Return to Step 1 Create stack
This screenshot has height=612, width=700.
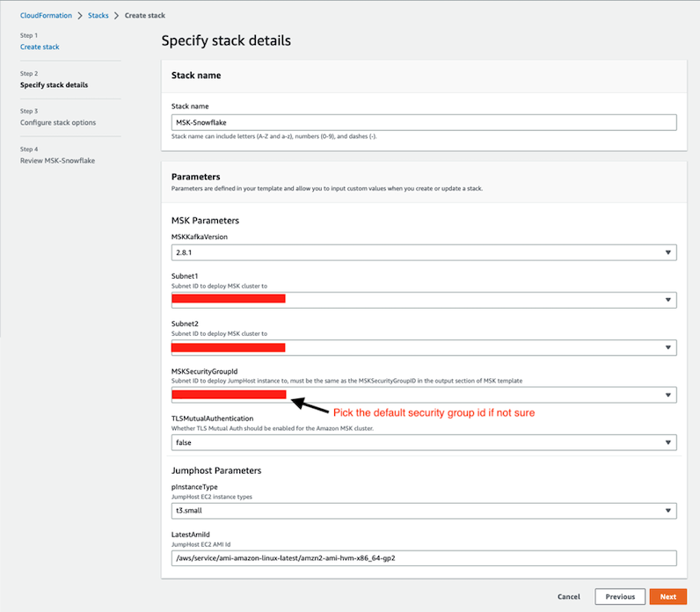[40, 47]
